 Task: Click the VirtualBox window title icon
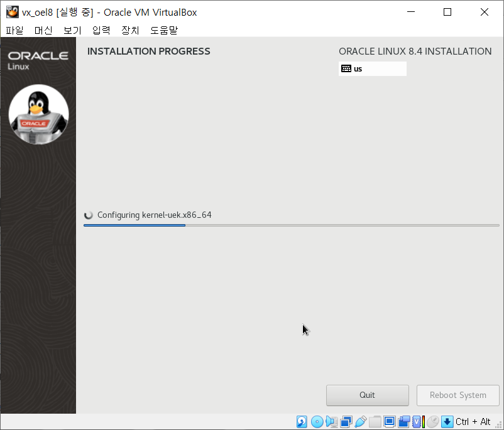point(13,12)
